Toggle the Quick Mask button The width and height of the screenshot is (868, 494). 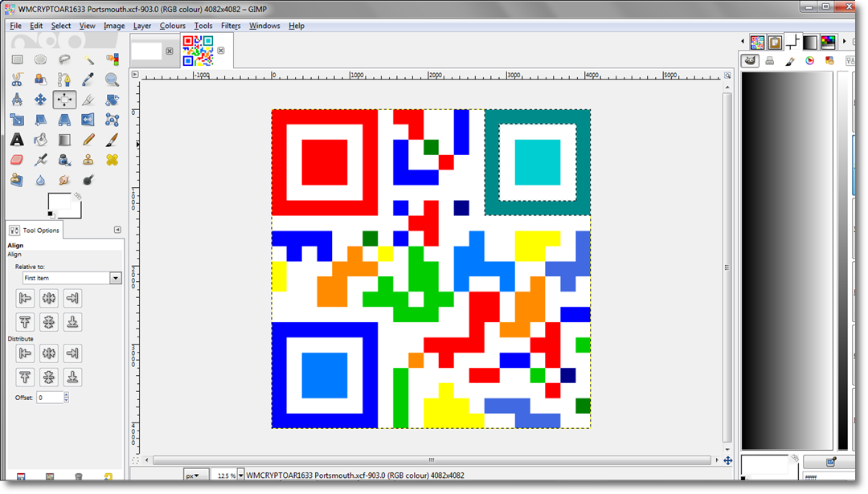click(x=136, y=460)
